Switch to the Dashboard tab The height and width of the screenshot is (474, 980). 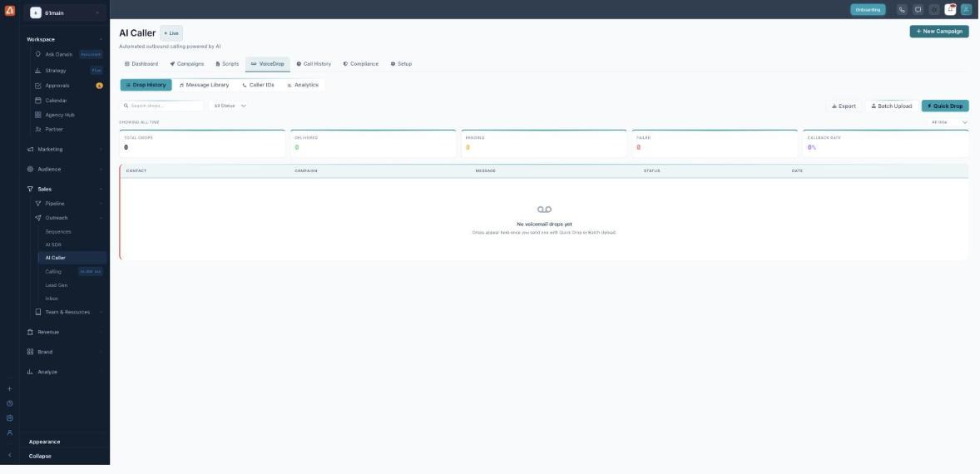coord(141,64)
